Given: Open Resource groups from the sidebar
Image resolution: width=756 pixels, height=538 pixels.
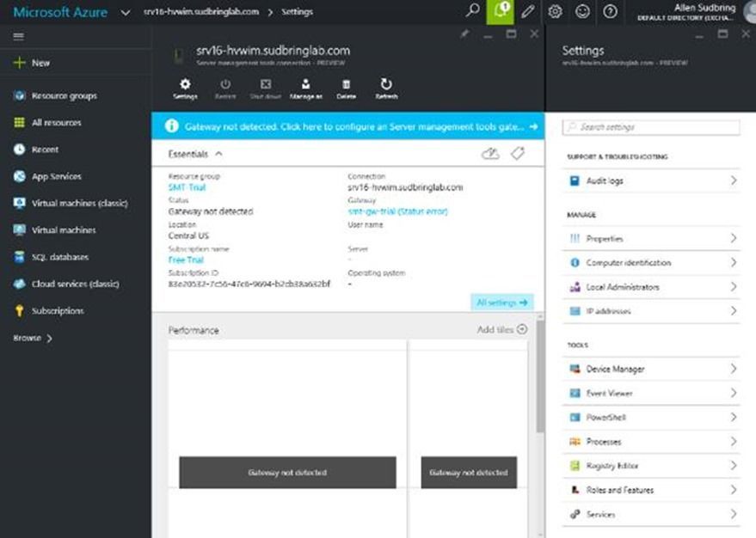Looking at the screenshot, I should [65, 96].
